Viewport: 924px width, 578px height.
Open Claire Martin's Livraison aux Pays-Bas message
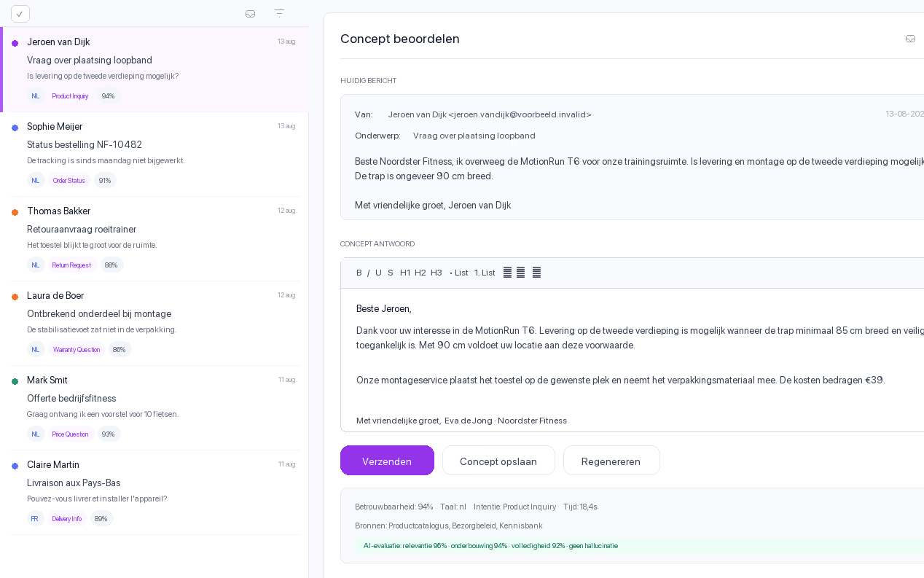154,492
